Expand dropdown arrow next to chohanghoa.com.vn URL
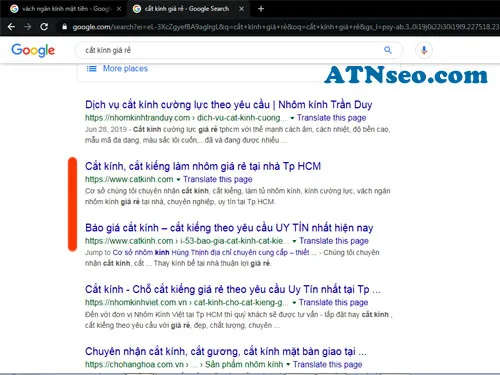 [x=288, y=364]
